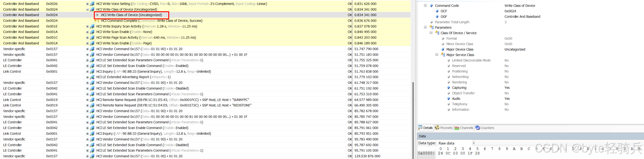Select the Limited Discoverable Mode row

coord(530,60)
